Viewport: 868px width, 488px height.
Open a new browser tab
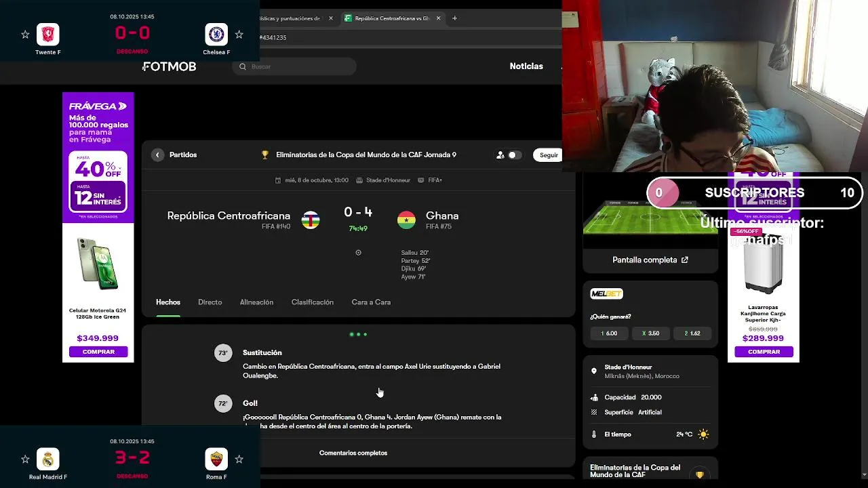coord(454,18)
